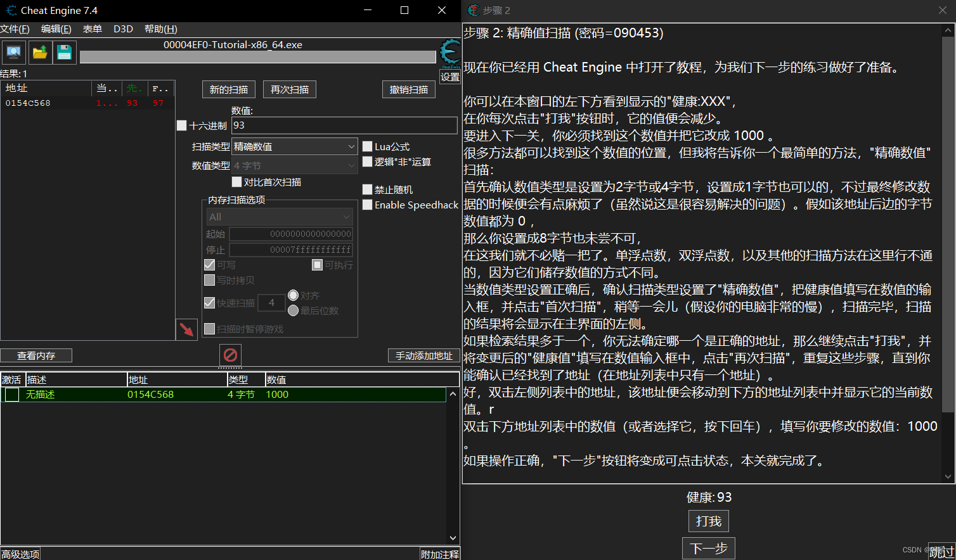This screenshot has width=956, height=560.
Task: Click the 停止 stop address field
Action: tap(291, 250)
